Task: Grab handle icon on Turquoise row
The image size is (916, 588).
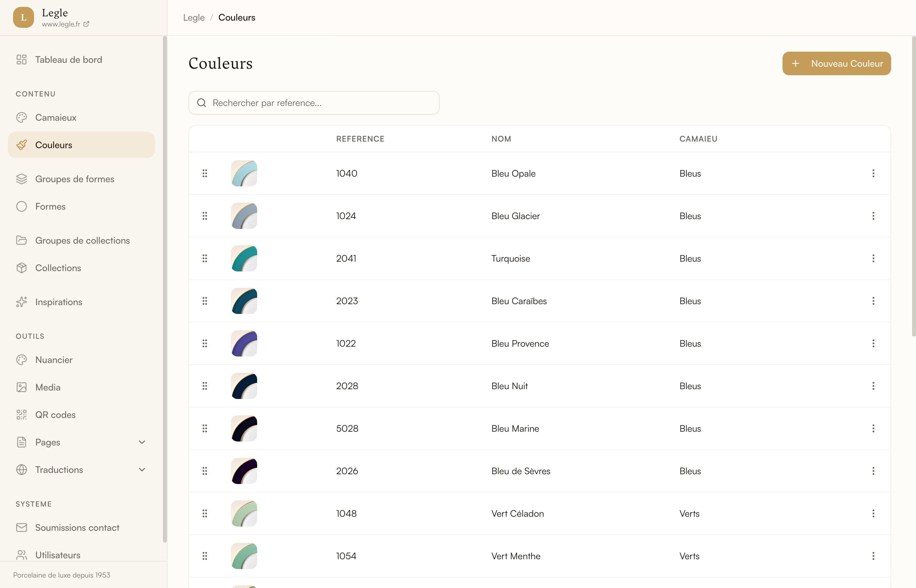Action: pyautogui.click(x=205, y=258)
